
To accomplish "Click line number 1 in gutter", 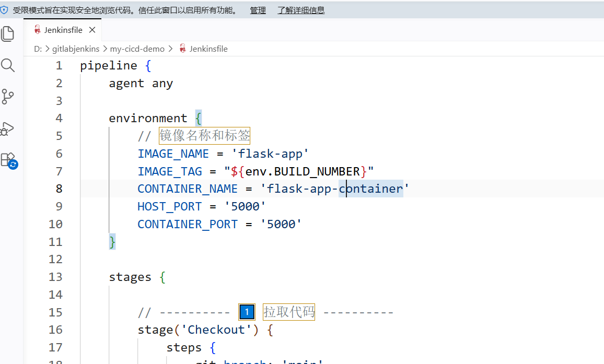I will (x=59, y=65).
